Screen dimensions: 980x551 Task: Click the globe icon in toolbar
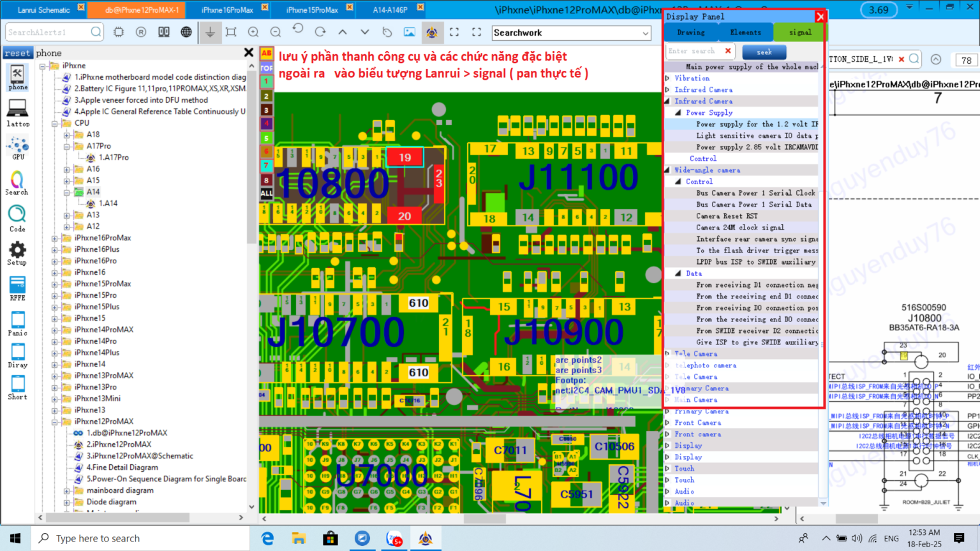click(186, 32)
